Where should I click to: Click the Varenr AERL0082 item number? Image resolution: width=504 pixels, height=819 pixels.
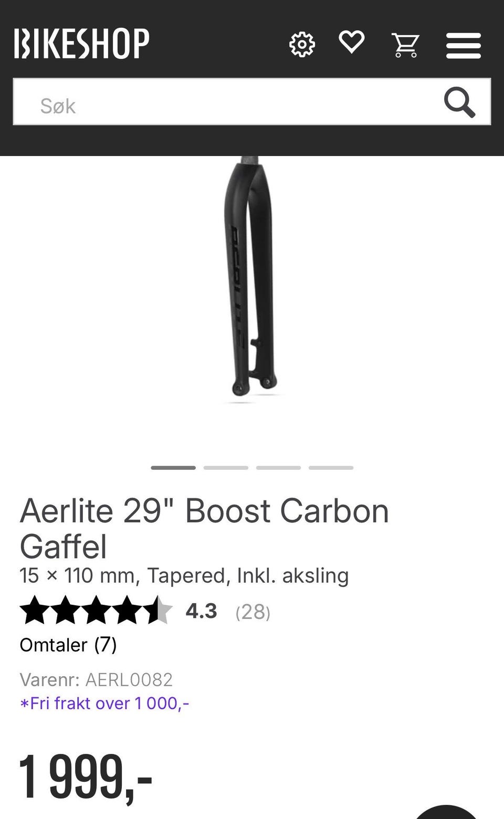[96, 680]
